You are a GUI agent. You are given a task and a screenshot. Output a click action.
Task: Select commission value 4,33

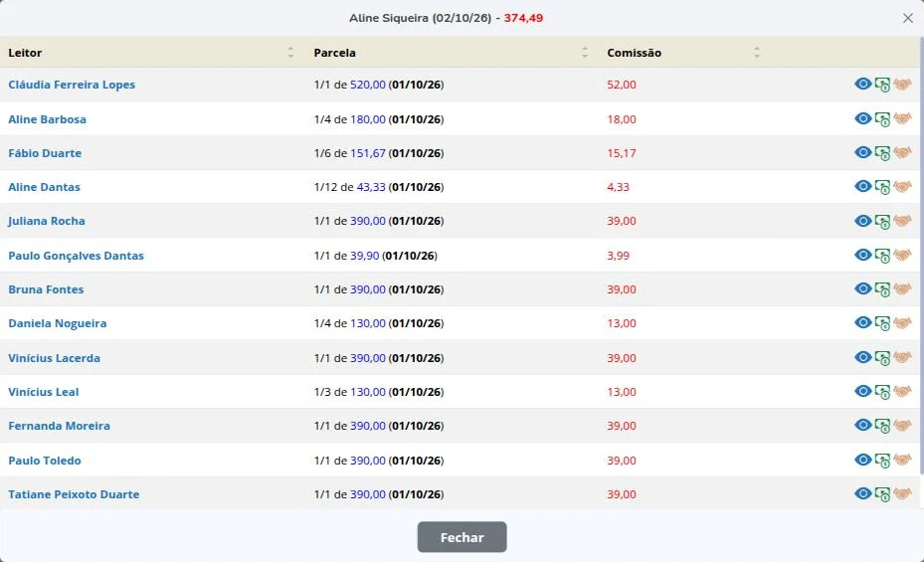coord(618,187)
